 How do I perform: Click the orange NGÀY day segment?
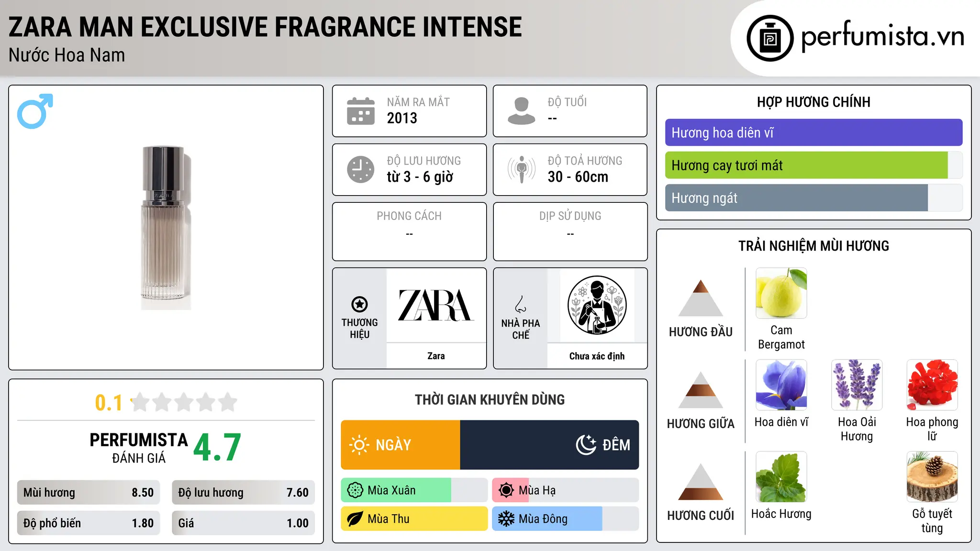(x=401, y=445)
